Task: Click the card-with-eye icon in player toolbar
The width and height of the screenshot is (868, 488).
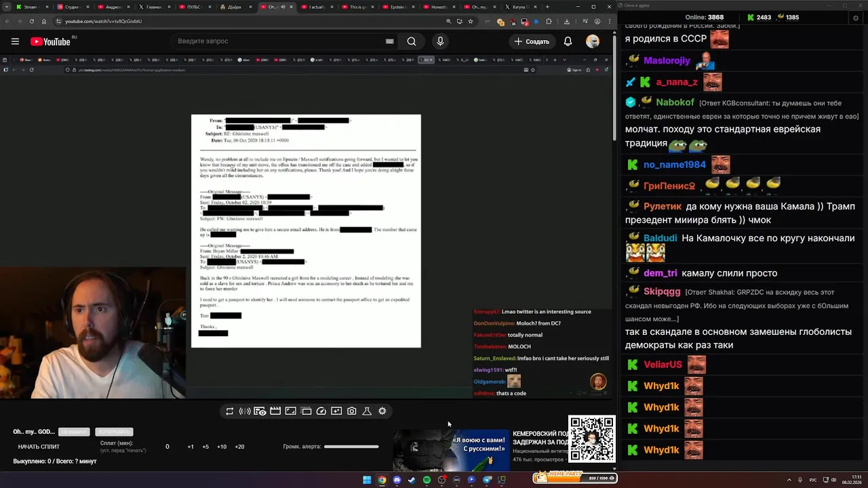Action: point(260,411)
